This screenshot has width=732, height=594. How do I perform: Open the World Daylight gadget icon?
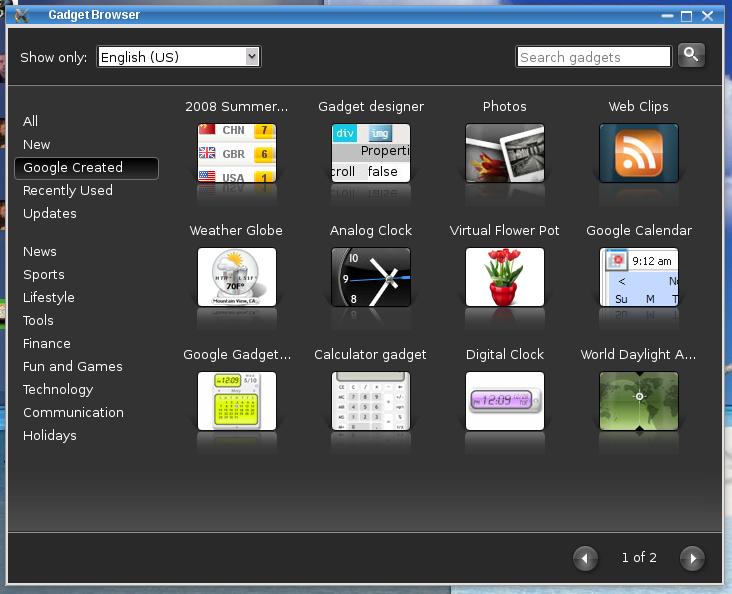[x=638, y=401]
